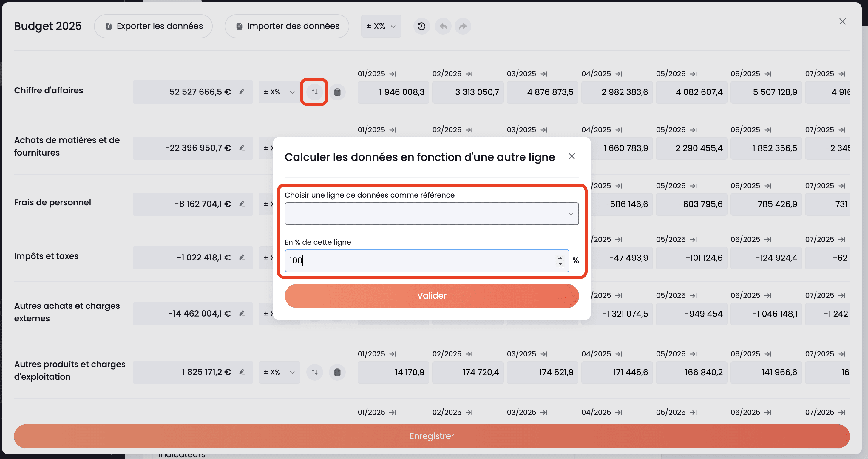Click the 06/2025 cell 5 507 128,9
Viewport: 868px width, 459px height.
click(x=766, y=92)
